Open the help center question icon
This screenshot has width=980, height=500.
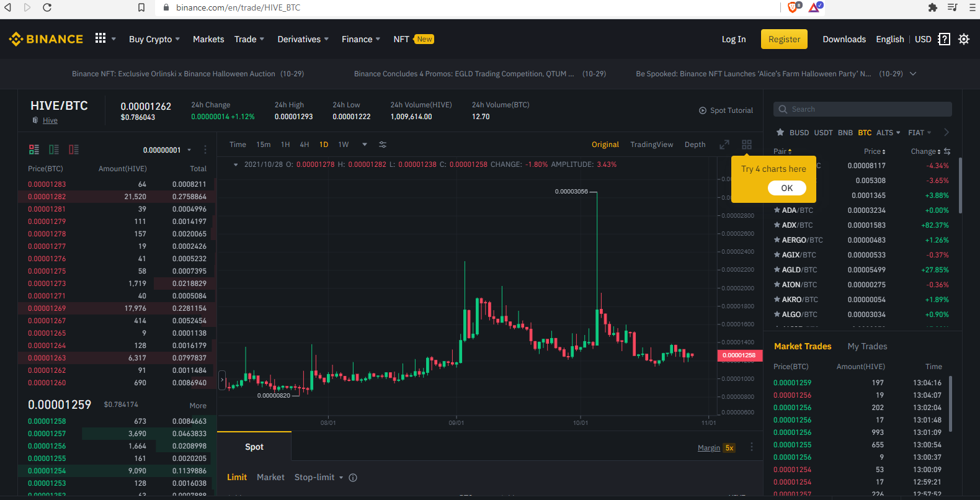tap(944, 39)
